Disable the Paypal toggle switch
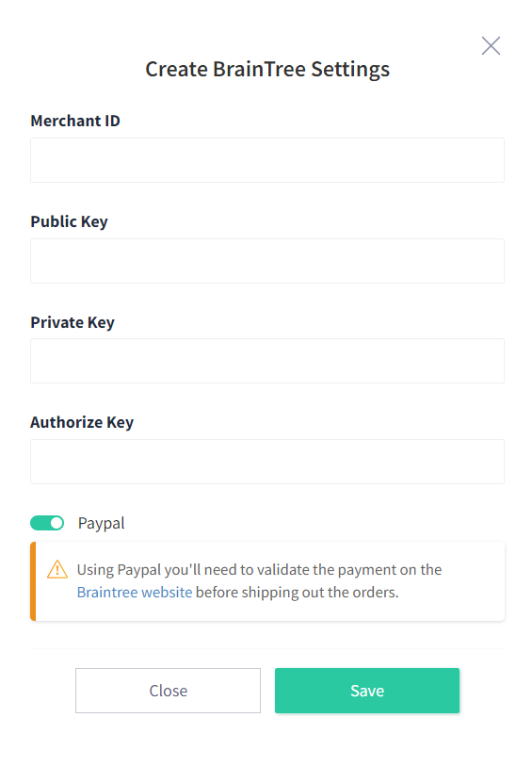The height and width of the screenshot is (766, 532). click(47, 523)
